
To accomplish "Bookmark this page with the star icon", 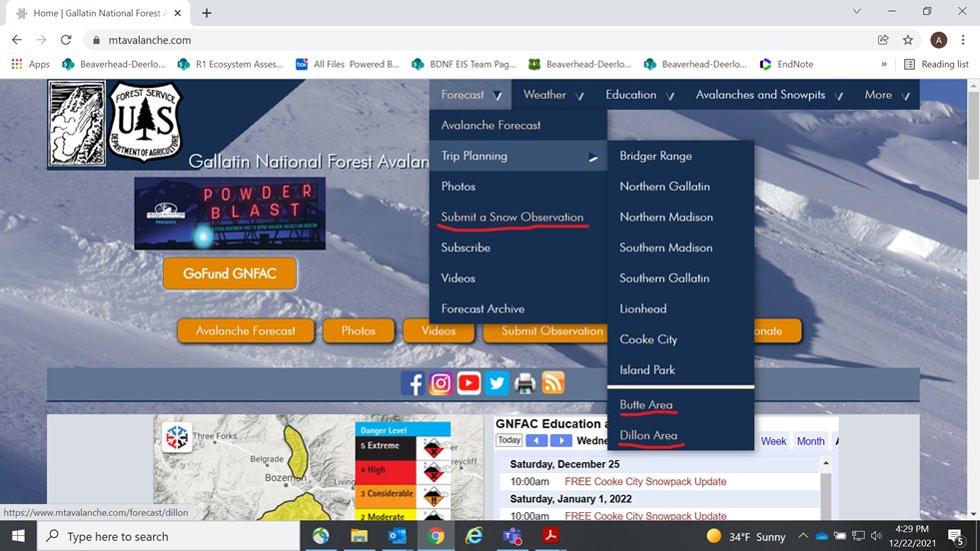I will tap(908, 40).
